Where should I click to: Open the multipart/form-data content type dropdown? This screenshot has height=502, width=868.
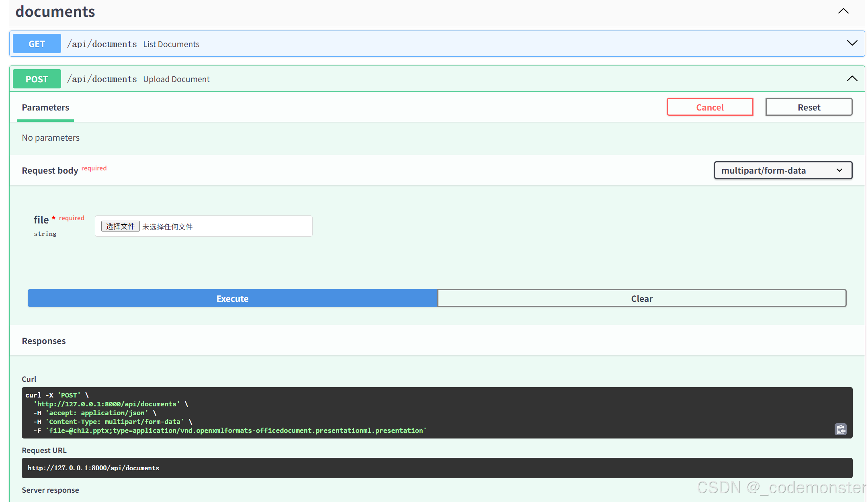coord(783,170)
